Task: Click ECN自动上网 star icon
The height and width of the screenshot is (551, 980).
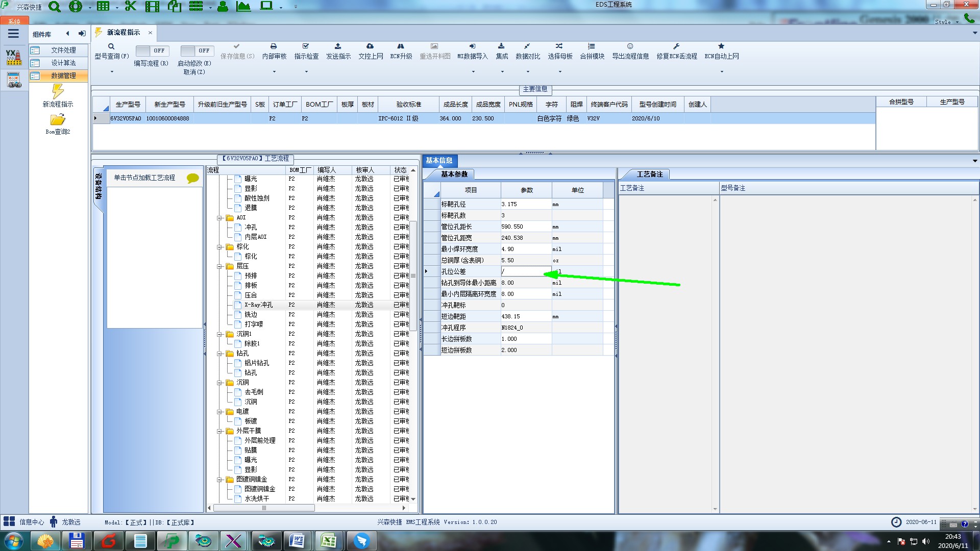Action: click(721, 46)
